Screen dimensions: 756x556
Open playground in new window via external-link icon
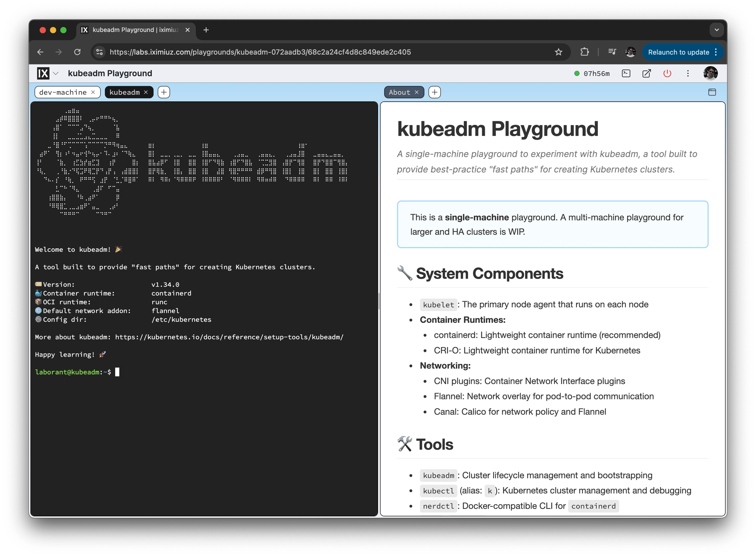(647, 73)
